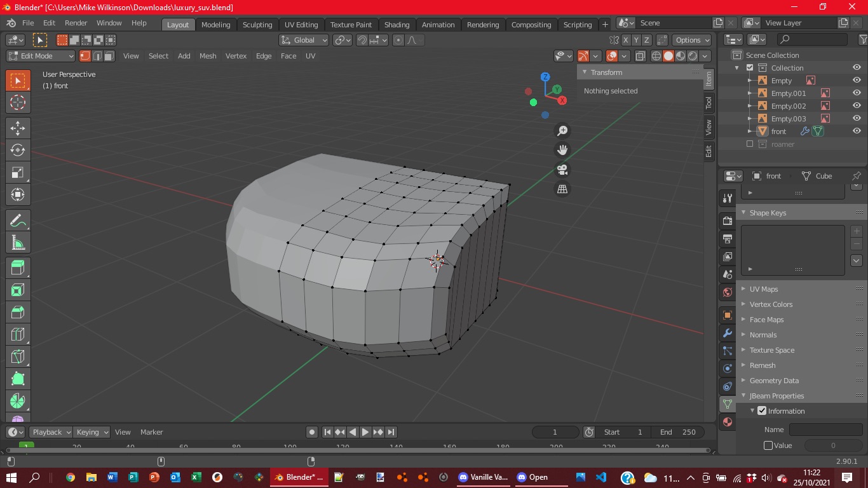The height and width of the screenshot is (488, 868).
Task: Expand the UV Maps panel
Action: pos(763,289)
